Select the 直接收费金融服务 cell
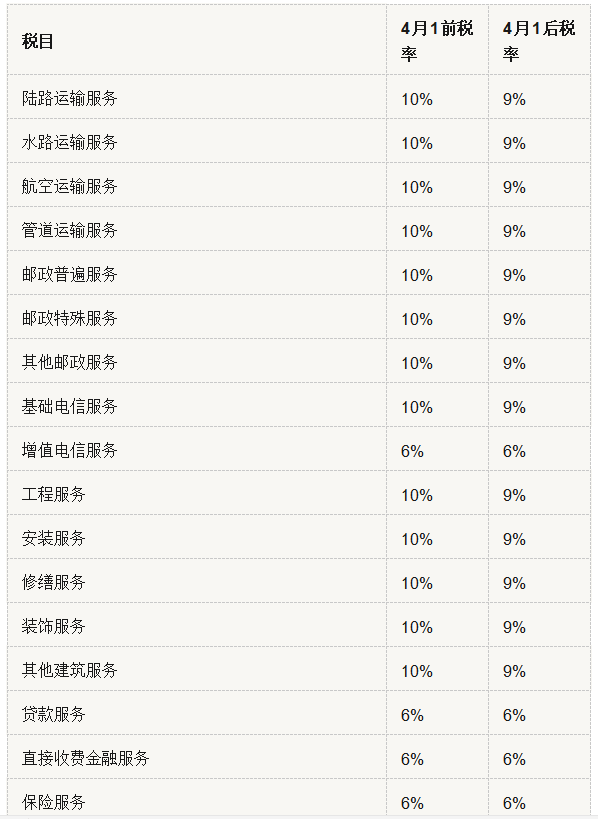 (86, 758)
